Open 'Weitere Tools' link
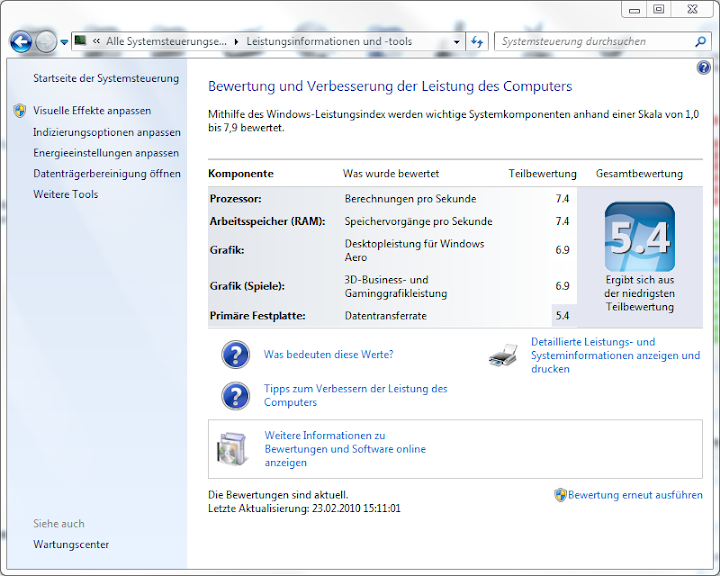 [65, 194]
